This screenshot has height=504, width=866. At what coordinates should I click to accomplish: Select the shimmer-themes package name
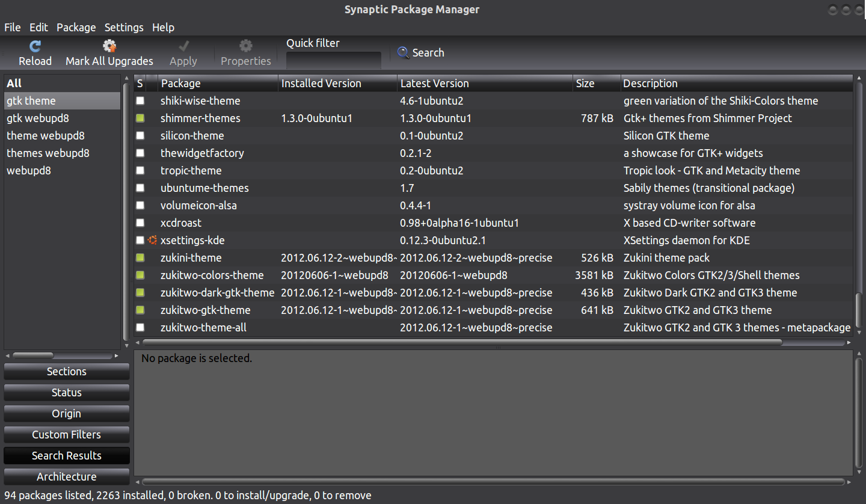point(200,118)
